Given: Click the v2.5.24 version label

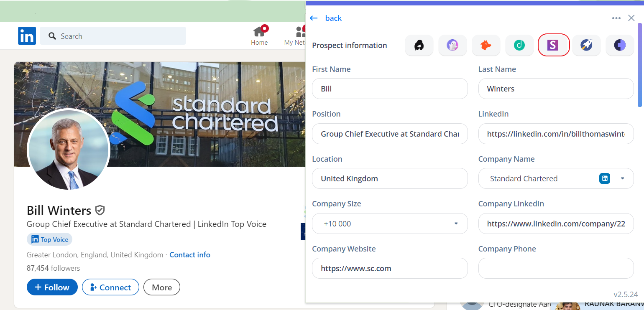Looking at the screenshot, I should (626, 294).
